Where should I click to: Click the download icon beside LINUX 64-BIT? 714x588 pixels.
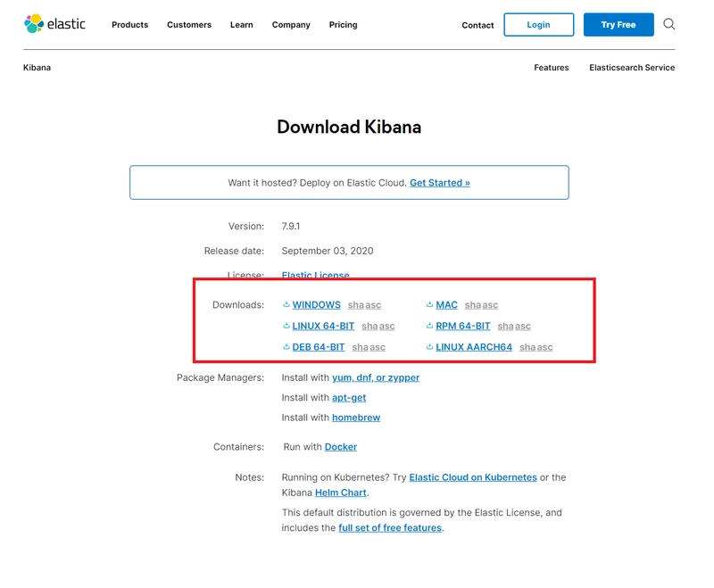click(x=286, y=326)
